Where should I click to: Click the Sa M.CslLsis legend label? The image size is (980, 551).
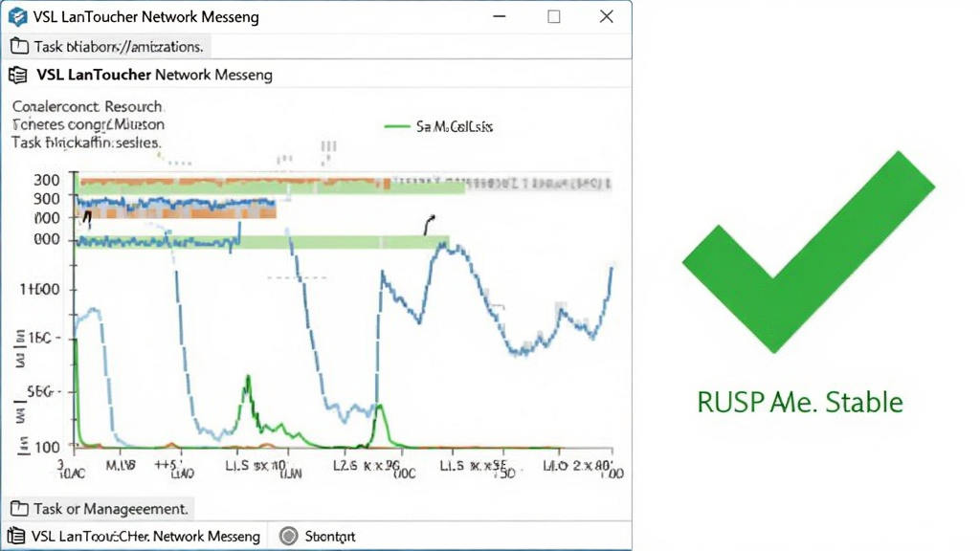[x=455, y=127]
